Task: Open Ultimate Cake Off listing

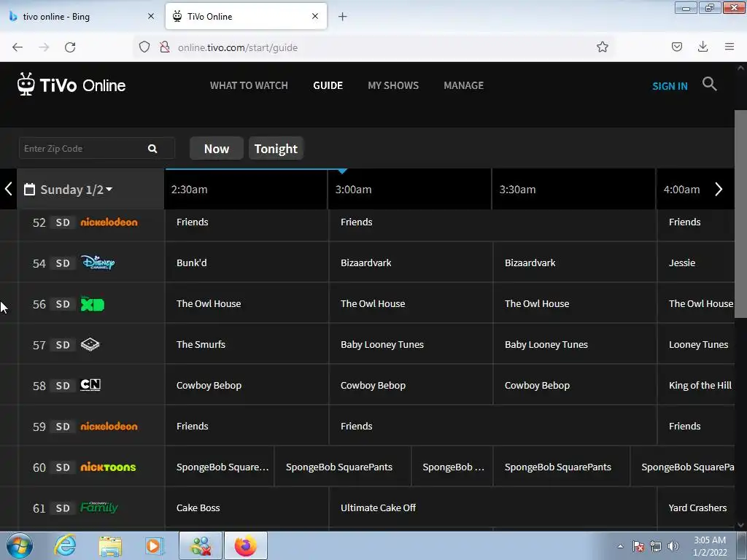Action: click(x=493, y=507)
